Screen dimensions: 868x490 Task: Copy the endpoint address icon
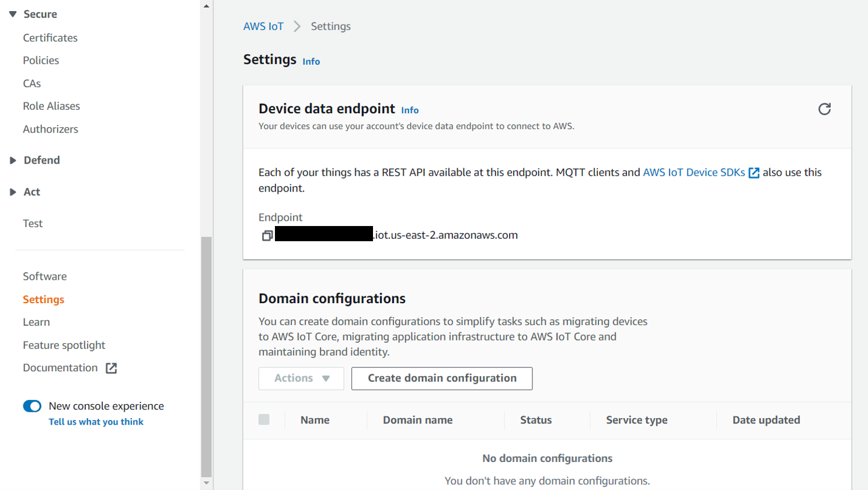(267, 235)
